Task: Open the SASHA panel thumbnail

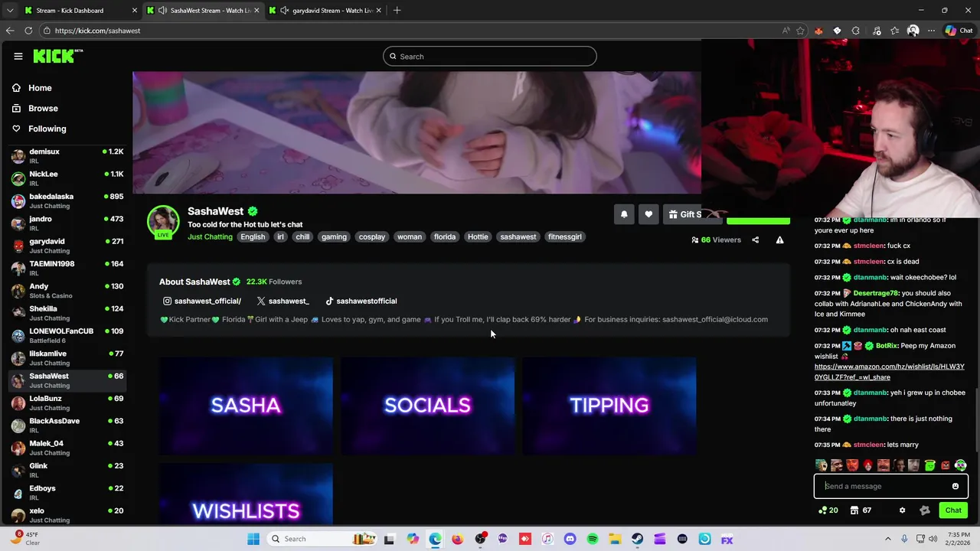Action: [246, 406]
